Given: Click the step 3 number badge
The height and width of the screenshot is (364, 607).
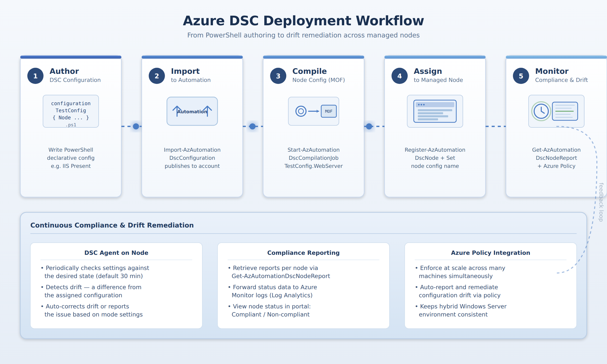Looking at the screenshot, I should click(x=278, y=76).
